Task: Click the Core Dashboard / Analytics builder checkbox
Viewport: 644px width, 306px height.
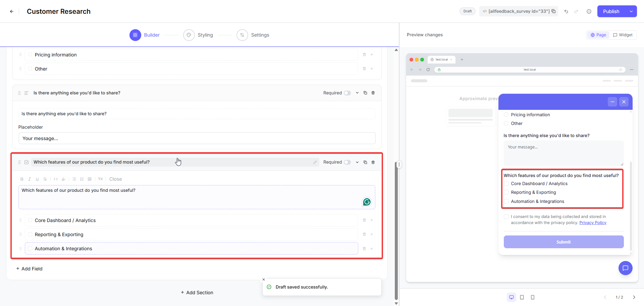Action: (x=30, y=220)
